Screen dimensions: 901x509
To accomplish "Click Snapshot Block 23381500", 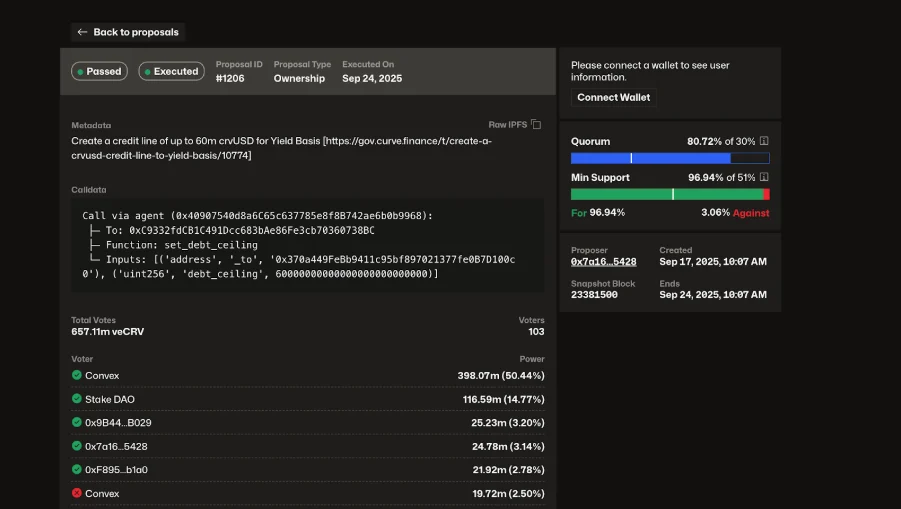I will [x=594, y=295].
